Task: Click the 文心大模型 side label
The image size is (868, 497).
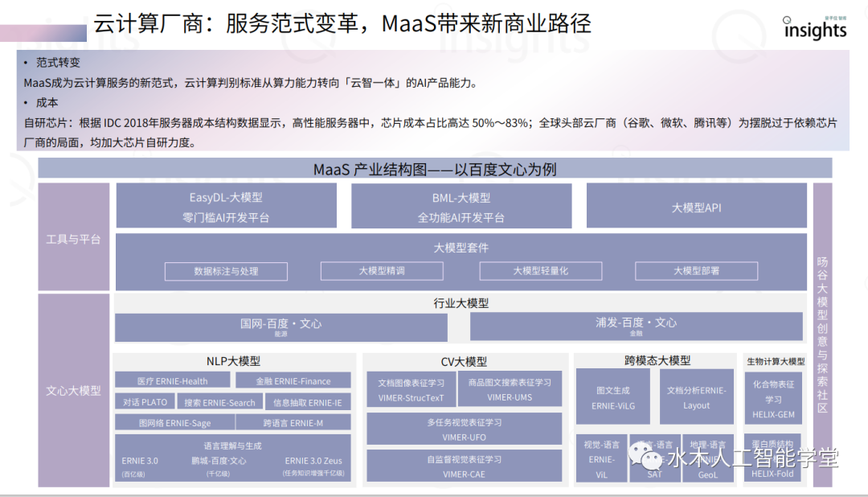Action: pos(73,391)
